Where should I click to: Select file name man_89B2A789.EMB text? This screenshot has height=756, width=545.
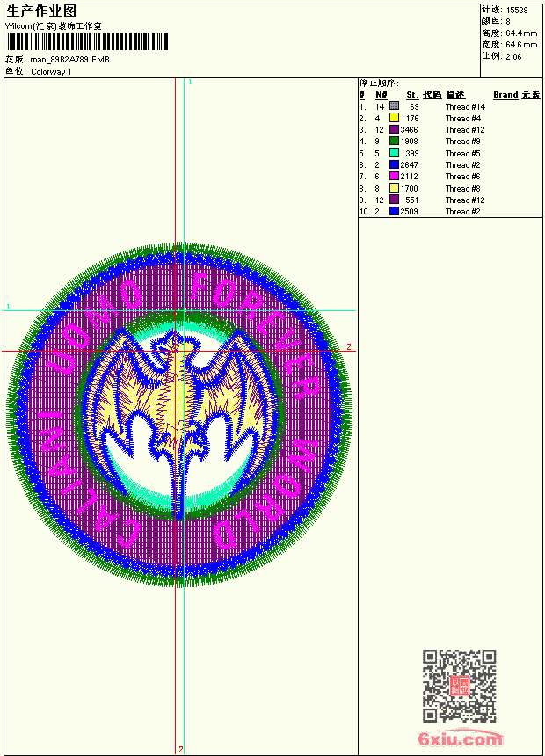70,60
